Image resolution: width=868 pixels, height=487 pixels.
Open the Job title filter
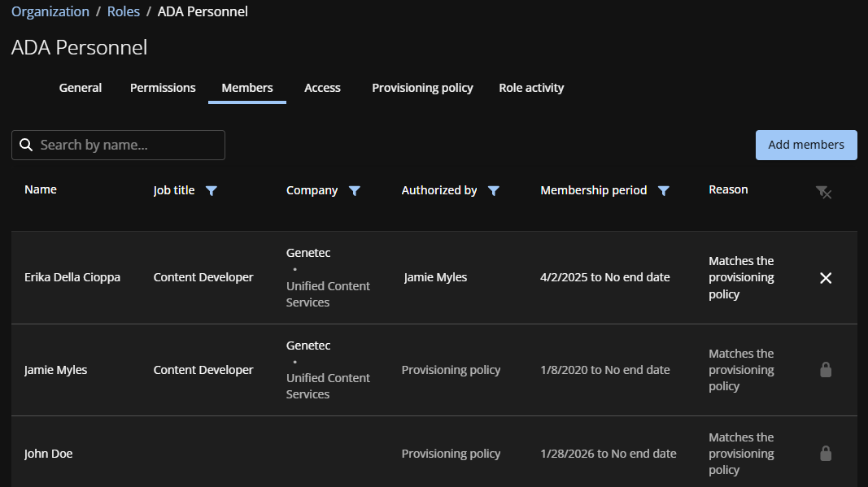(212, 190)
